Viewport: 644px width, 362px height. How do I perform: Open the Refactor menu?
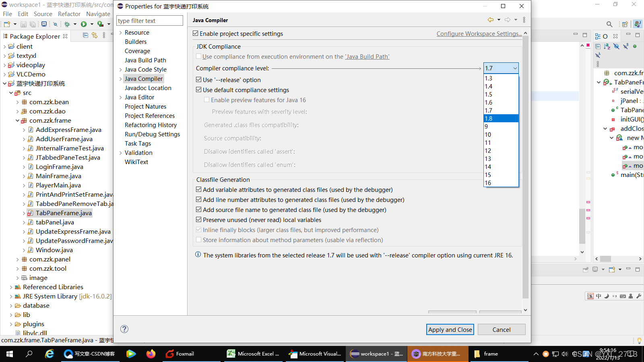coord(69,14)
